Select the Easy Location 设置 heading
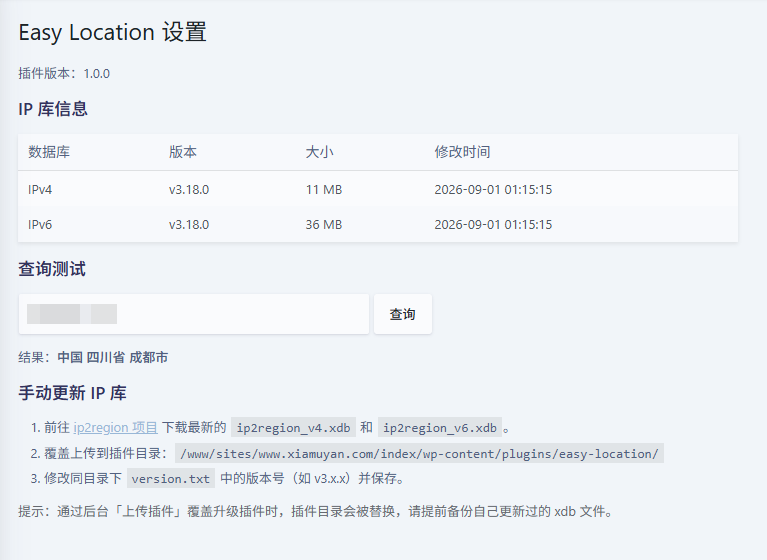The width and height of the screenshot is (767, 560). [113, 32]
